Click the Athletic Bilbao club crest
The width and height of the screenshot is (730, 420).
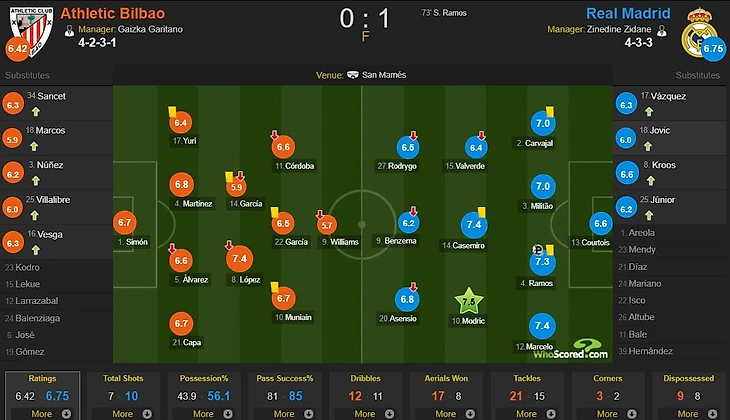[31, 31]
